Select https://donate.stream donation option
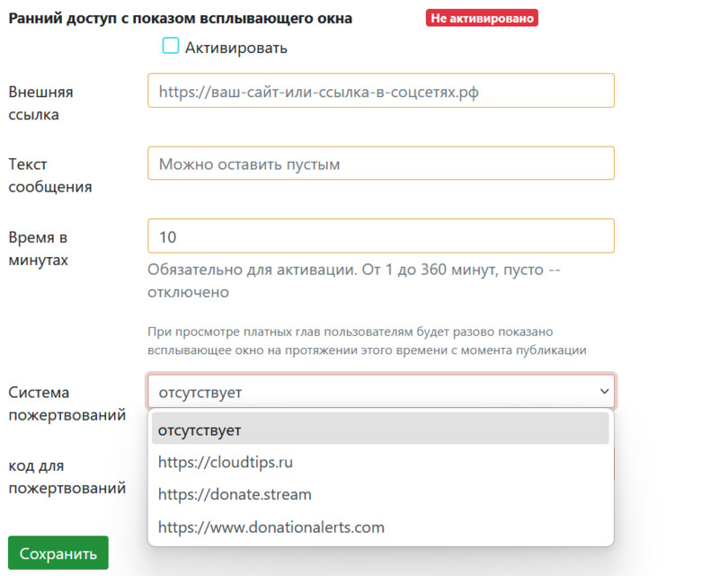Image resolution: width=728 pixels, height=576 pixels. pyautogui.click(x=235, y=494)
